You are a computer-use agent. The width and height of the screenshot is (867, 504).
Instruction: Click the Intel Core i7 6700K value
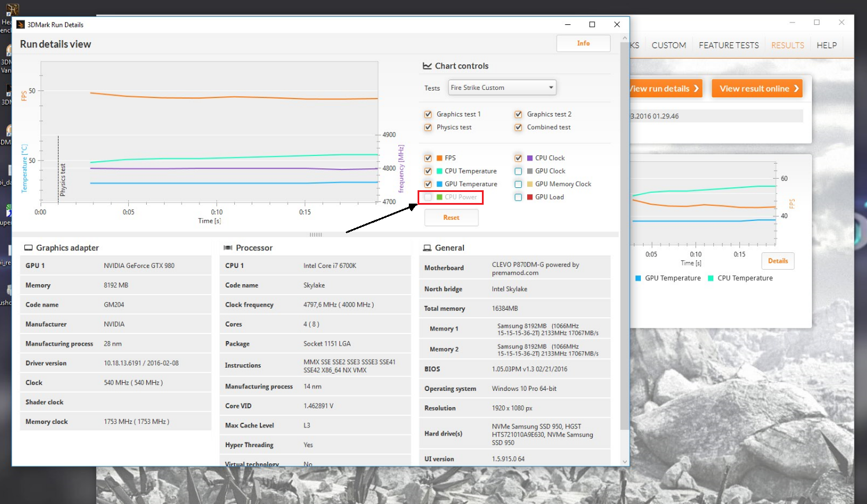[x=330, y=266]
